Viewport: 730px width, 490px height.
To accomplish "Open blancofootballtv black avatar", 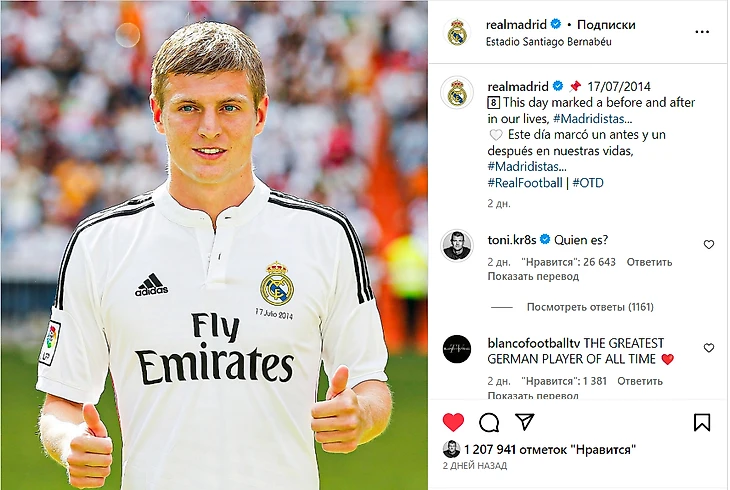I will (457, 349).
